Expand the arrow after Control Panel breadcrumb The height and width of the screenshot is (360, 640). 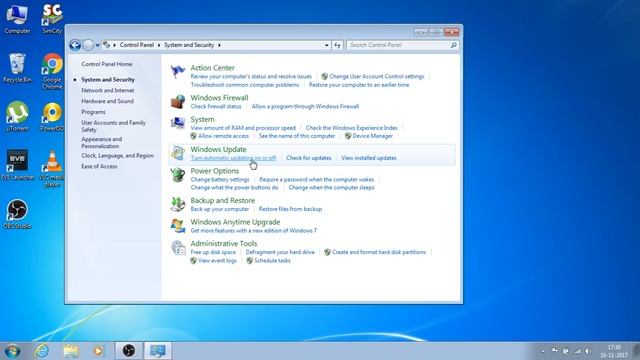pos(159,45)
